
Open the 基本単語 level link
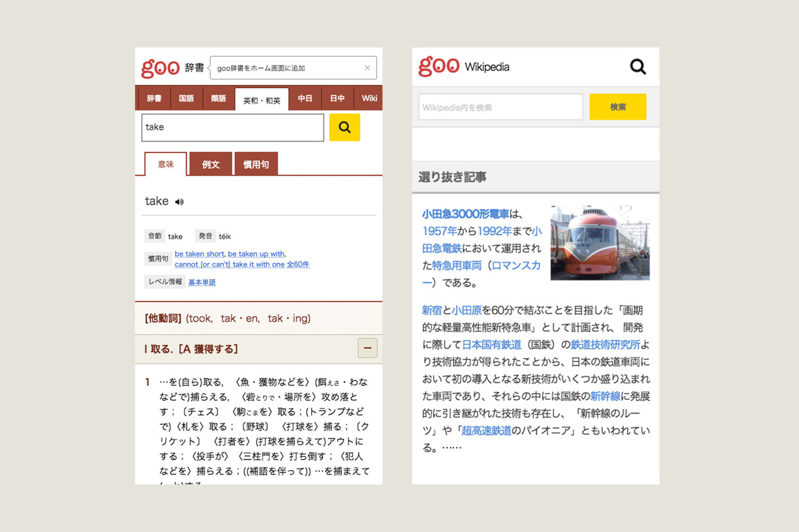[202, 282]
